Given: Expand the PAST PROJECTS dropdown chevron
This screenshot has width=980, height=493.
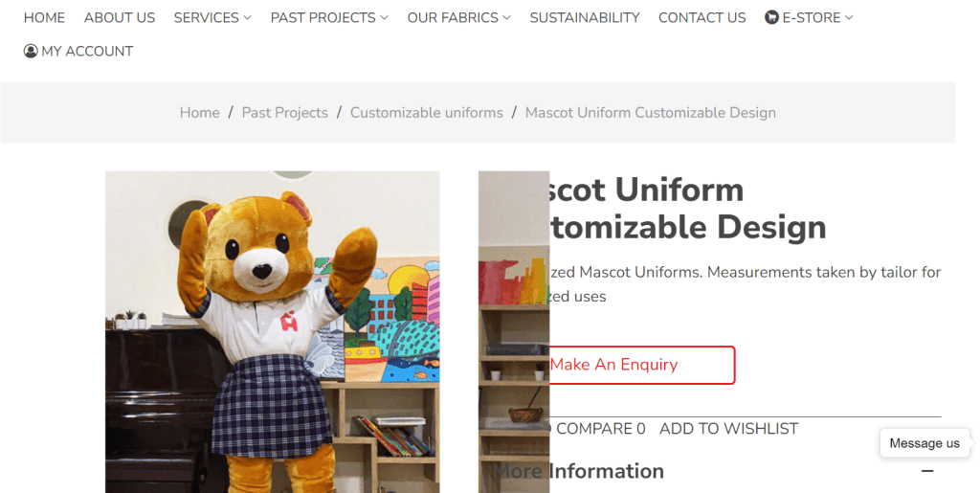Looking at the screenshot, I should [385, 18].
